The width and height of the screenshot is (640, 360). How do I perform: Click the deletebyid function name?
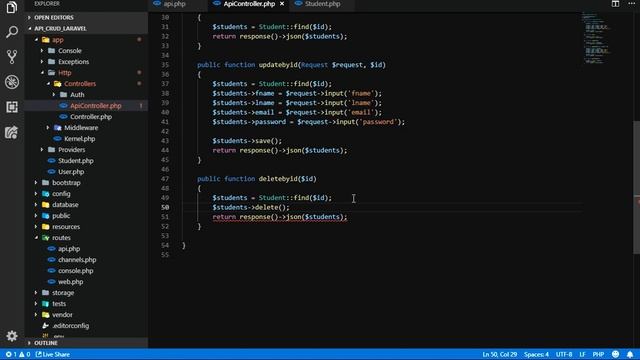pos(278,179)
